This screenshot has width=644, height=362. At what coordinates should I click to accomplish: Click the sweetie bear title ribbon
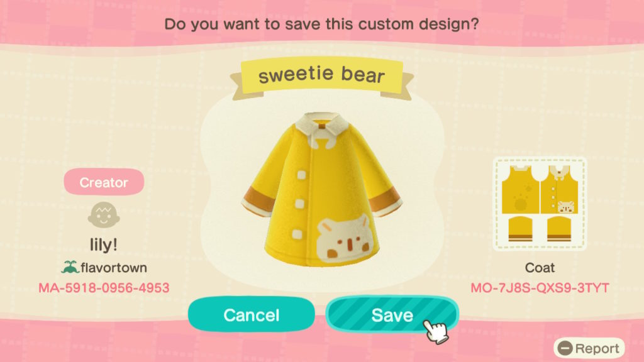(x=321, y=78)
